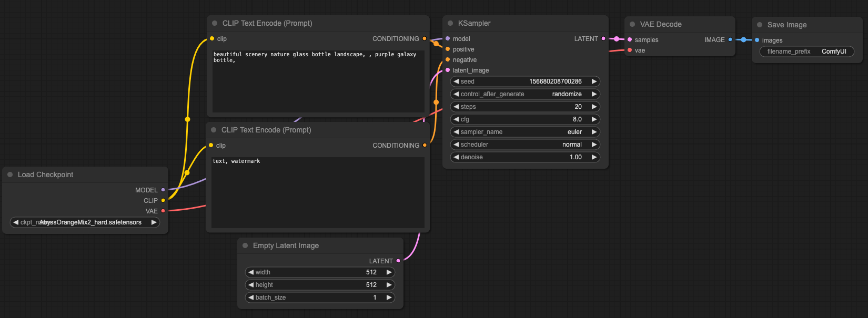Collapse the Empty Latent Image node title dot
Image resolution: width=868 pixels, height=318 pixels.
pos(245,245)
